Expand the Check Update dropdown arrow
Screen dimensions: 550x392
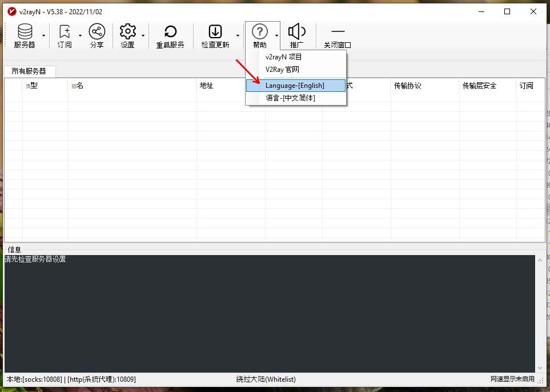(238, 35)
